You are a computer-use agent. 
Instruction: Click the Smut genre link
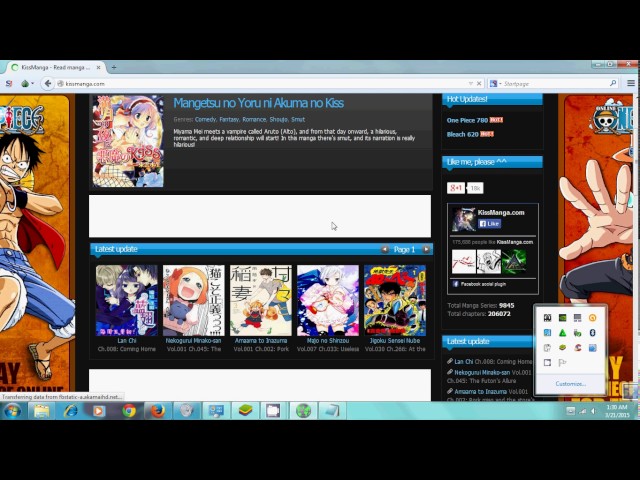tap(298, 120)
